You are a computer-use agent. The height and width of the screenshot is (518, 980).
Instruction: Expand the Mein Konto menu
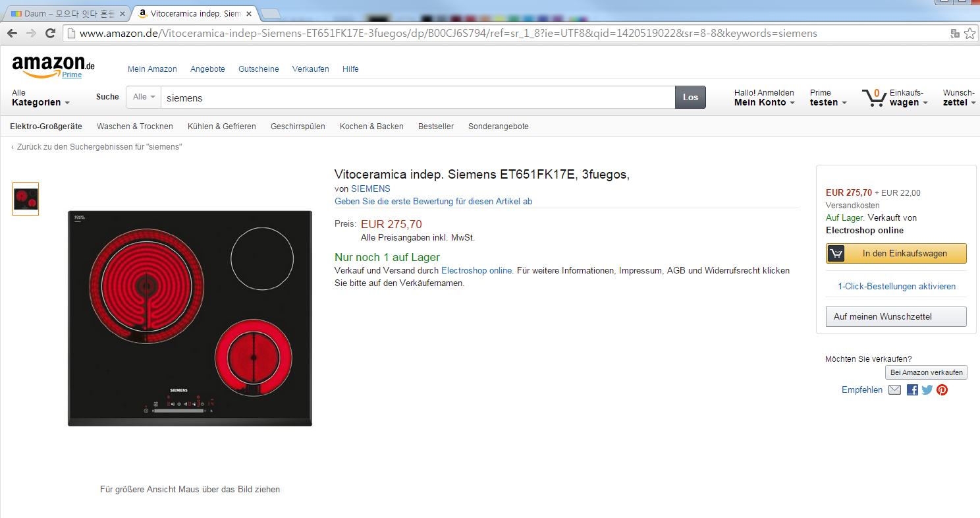tap(764, 98)
